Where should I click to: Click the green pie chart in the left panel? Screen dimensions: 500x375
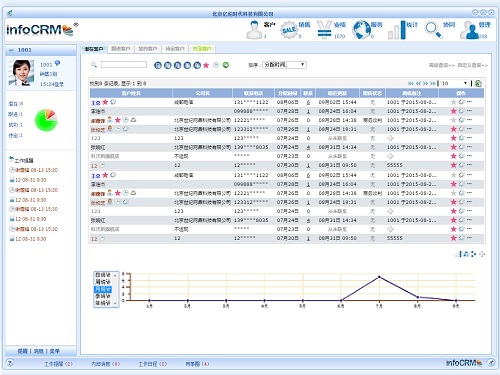click(46, 120)
